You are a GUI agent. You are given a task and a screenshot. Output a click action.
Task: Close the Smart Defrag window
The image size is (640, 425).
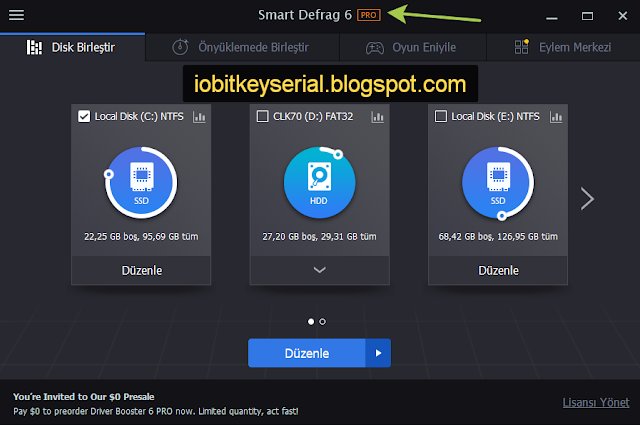(622, 16)
